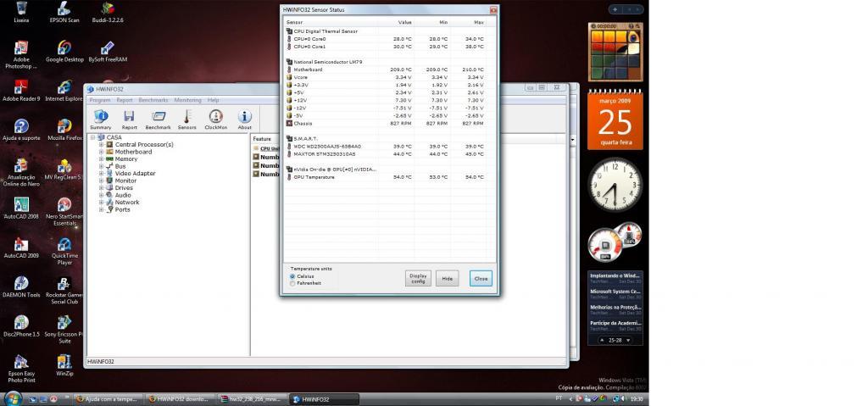868x406 pixels.
Task: Click the Sensor column header
Action: 330,22
